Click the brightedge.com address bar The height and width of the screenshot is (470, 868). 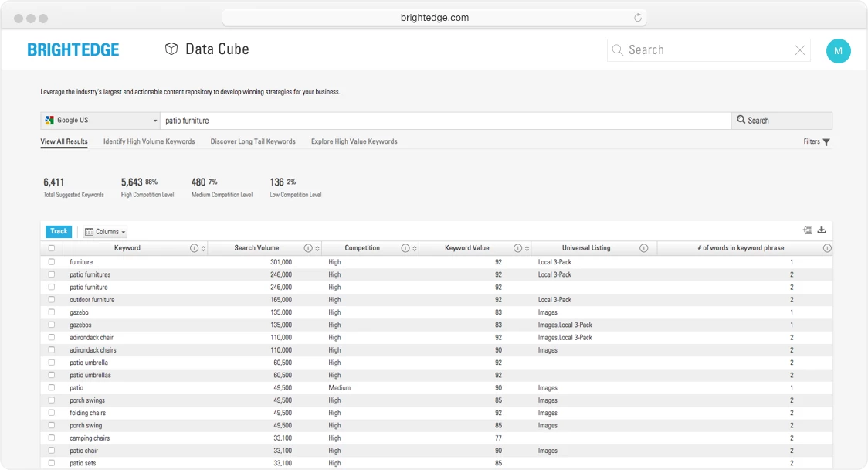[435, 18]
